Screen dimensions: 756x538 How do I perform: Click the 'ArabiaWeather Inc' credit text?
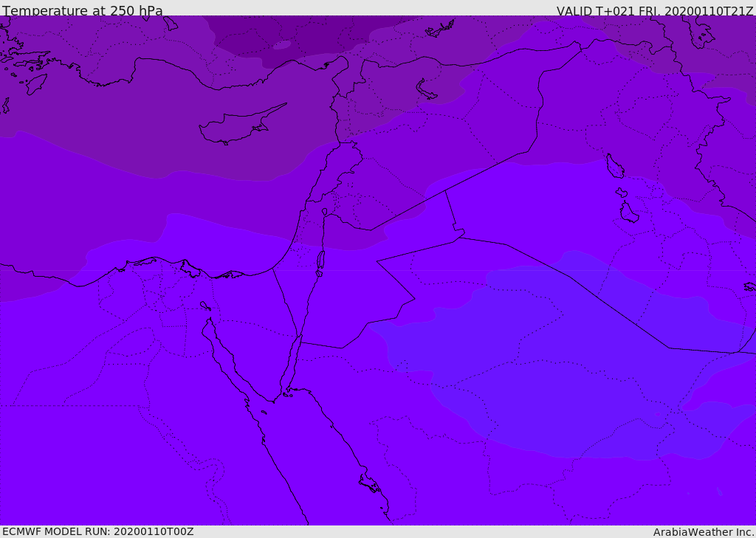point(704,532)
